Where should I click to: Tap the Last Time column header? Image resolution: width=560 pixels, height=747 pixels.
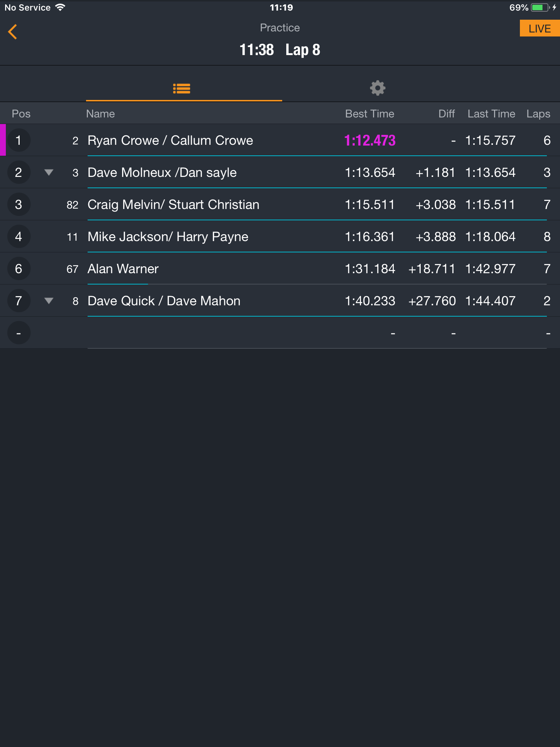click(491, 114)
